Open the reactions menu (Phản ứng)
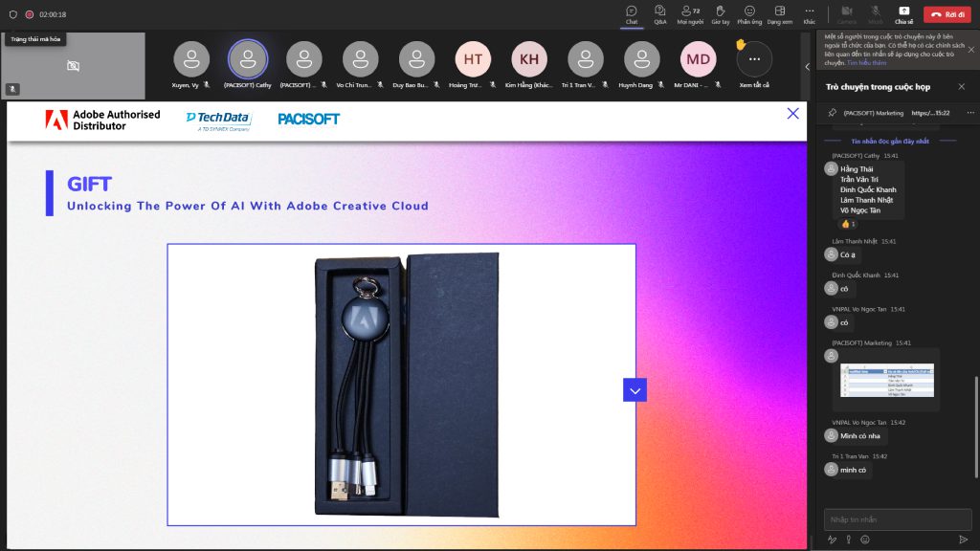 coord(749,14)
